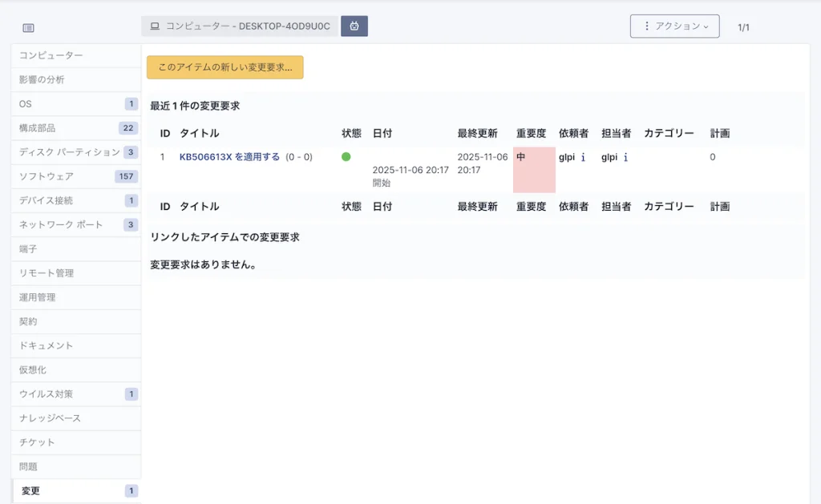Open ナレッジベース tab
Screen dimensions: 821x504
click(76, 418)
